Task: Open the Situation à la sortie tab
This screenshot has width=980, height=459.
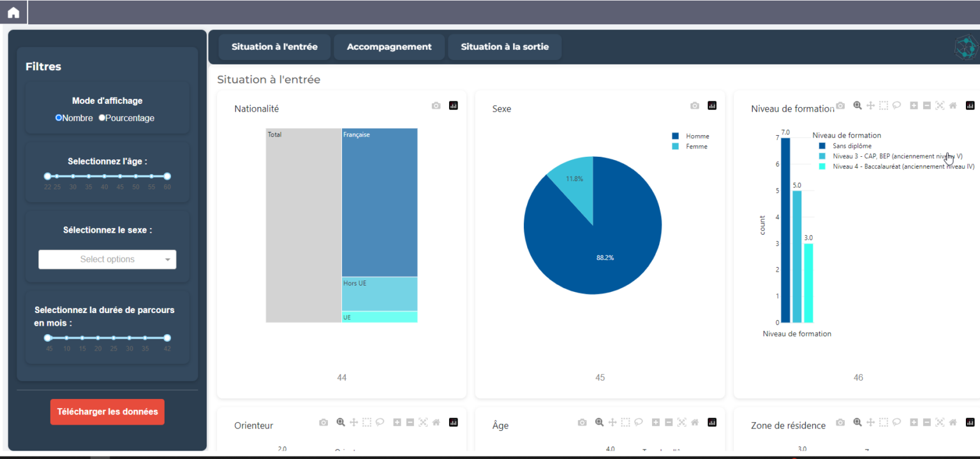Action: pos(505,47)
